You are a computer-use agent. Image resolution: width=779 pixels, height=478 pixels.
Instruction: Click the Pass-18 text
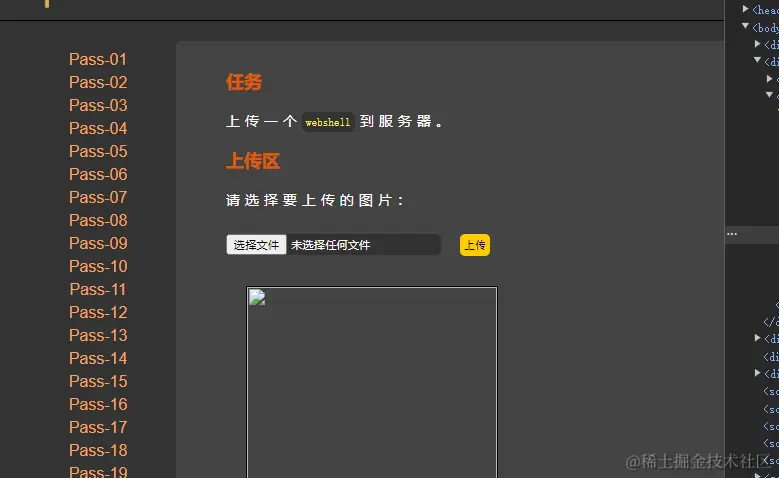click(98, 450)
